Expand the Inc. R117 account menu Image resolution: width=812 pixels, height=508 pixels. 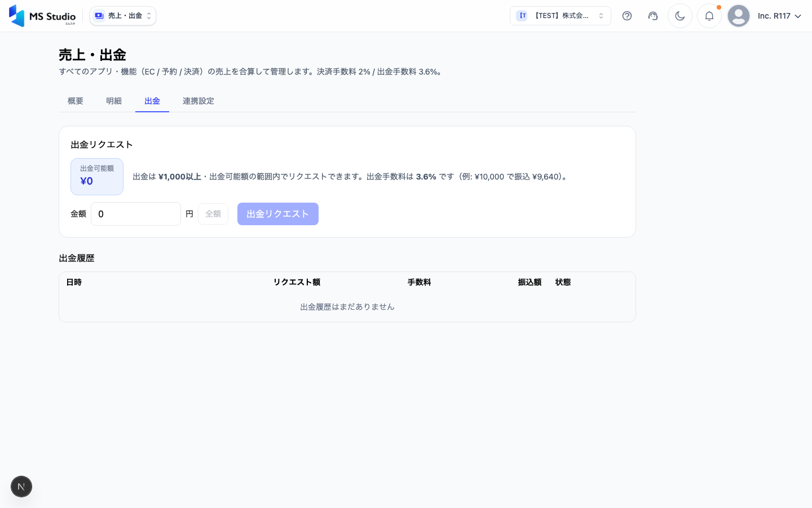click(x=779, y=16)
